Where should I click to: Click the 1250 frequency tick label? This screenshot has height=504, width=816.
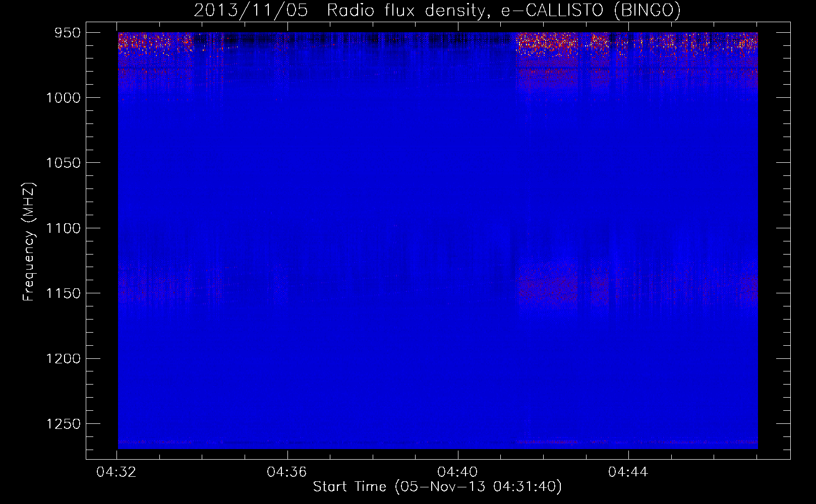64,424
